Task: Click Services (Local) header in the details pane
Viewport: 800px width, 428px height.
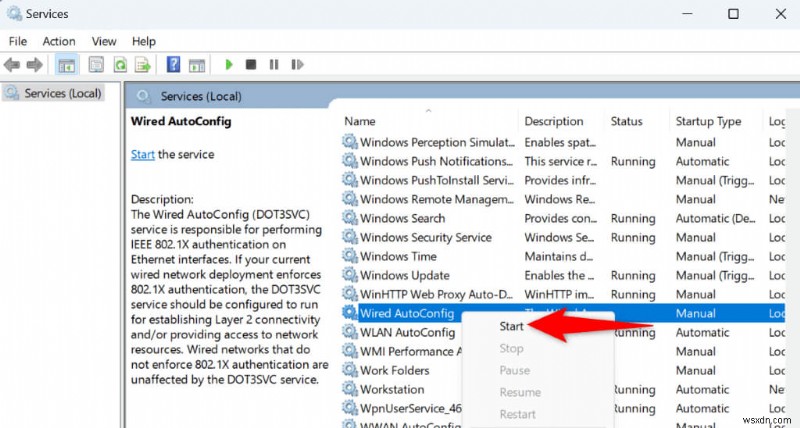Action: (x=201, y=96)
